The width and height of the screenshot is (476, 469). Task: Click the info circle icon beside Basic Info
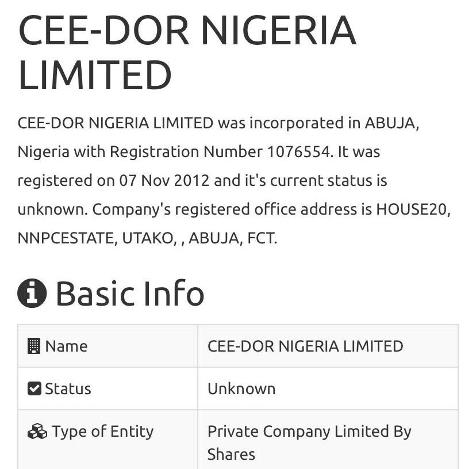[x=32, y=293]
